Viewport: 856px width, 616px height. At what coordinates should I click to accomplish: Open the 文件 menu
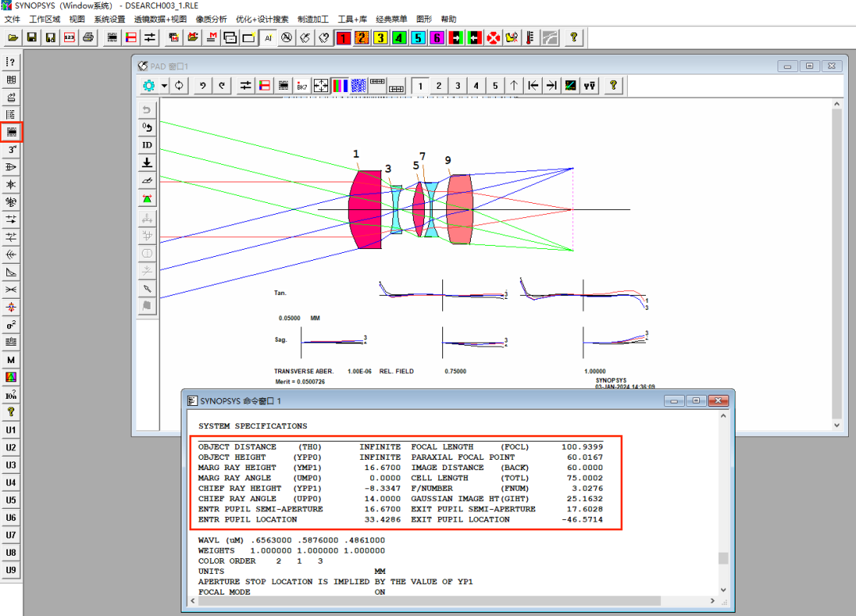(x=12, y=19)
